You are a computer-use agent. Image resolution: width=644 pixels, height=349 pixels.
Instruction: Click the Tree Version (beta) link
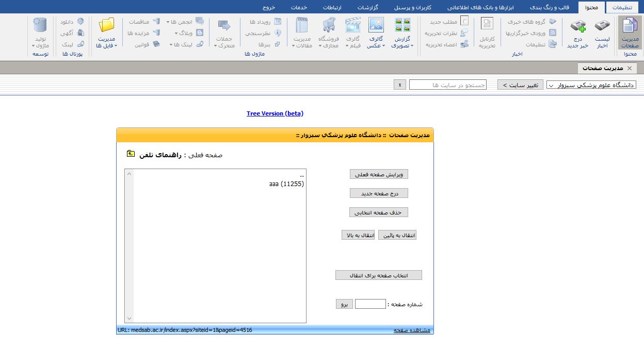[275, 113]
